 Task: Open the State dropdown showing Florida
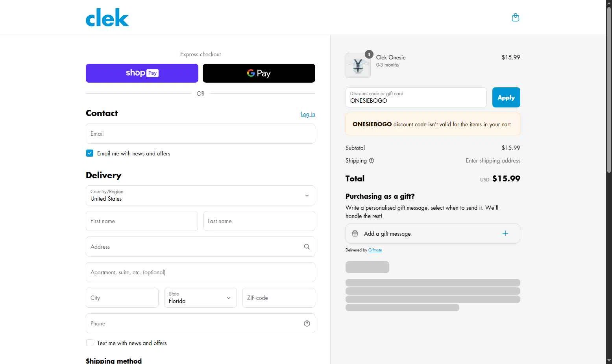coord(200,298)
